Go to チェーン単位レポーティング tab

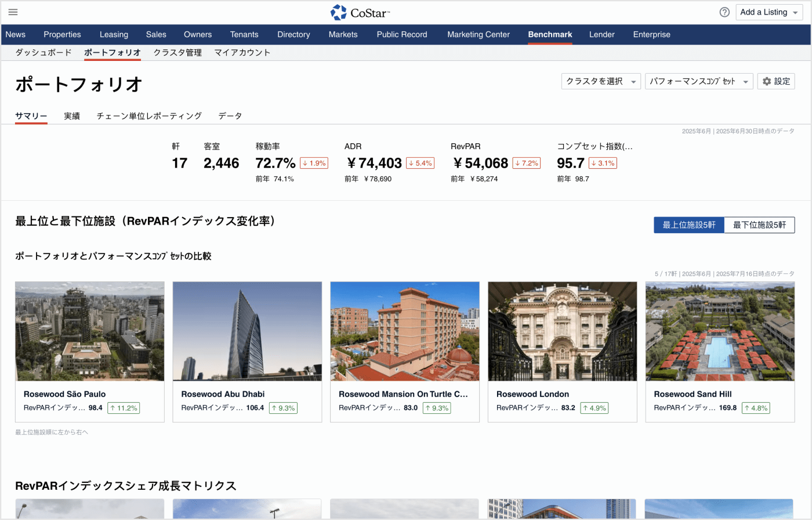(149, 116)
